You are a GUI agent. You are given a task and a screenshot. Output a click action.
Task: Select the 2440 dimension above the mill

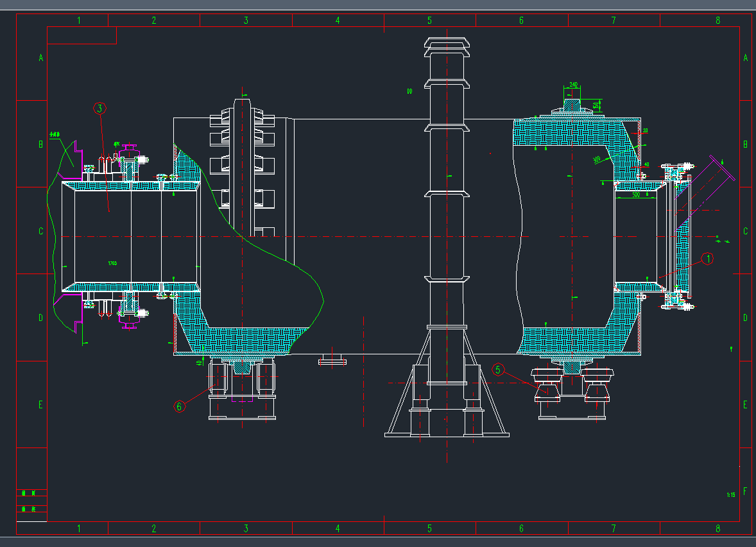[573, 85]
